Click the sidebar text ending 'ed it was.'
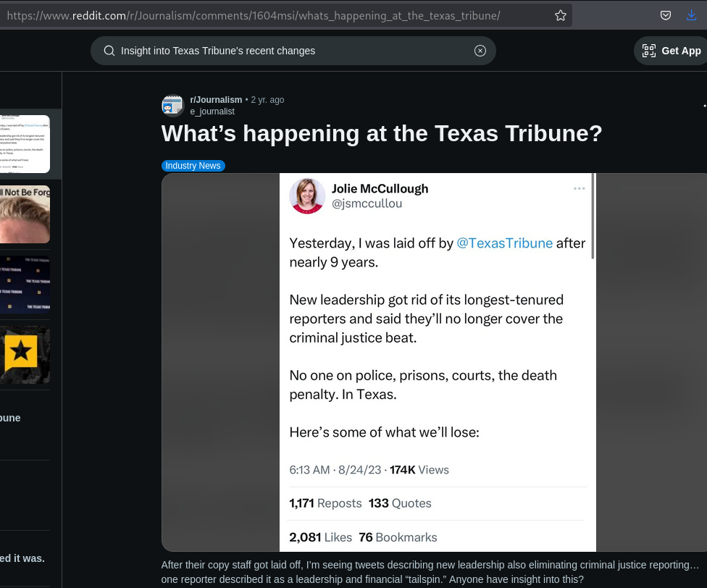 22,558
